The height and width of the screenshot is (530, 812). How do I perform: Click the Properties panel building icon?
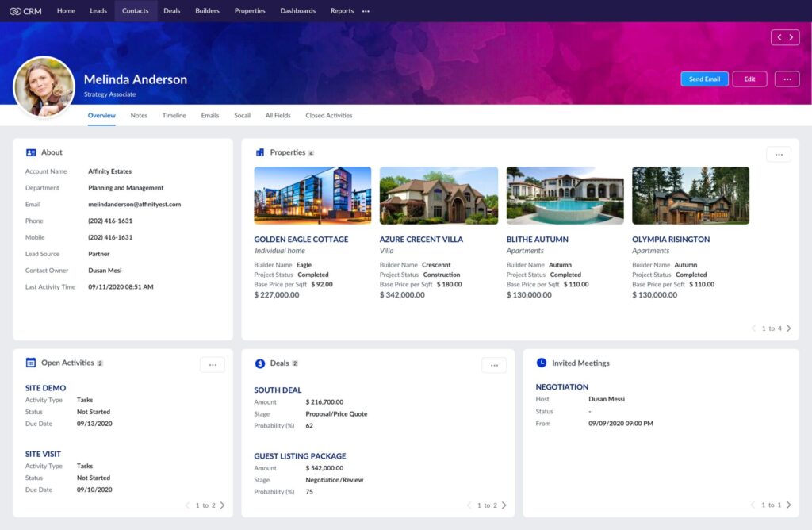click(x=261, y=152)
